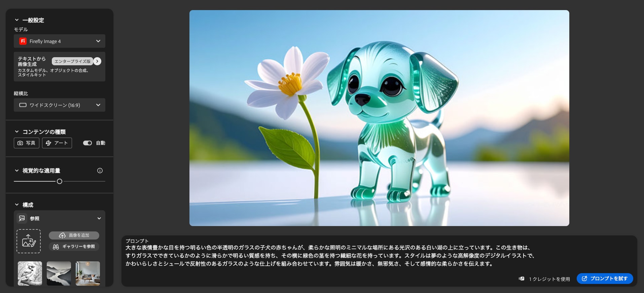Click the dashed upload image placeholder icon
This screenshot has height=293, width=644.
[x=29, y=241]
